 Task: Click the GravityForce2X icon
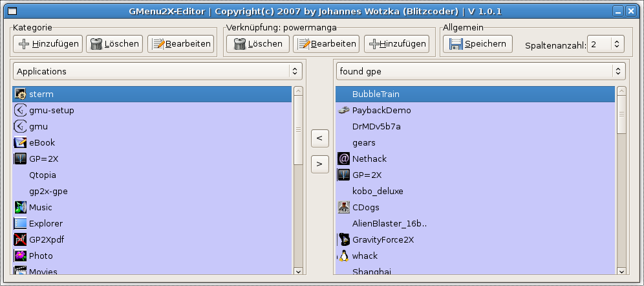pos(343,239)
